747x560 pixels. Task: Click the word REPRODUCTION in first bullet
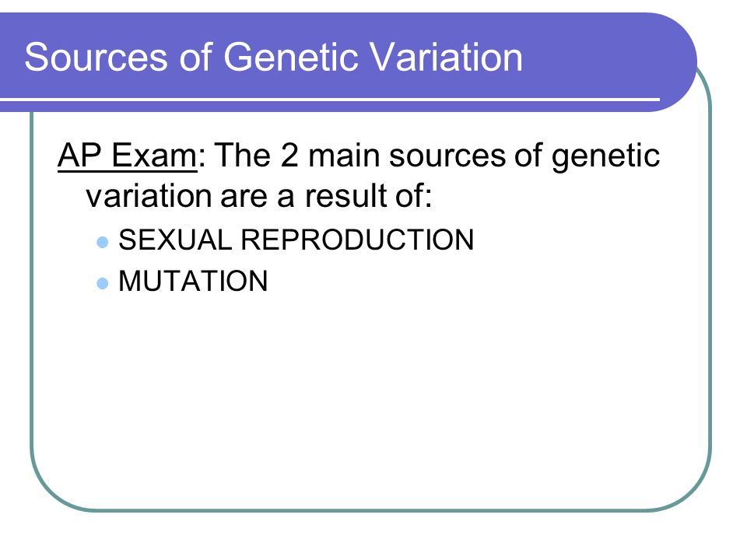[357, 240]
